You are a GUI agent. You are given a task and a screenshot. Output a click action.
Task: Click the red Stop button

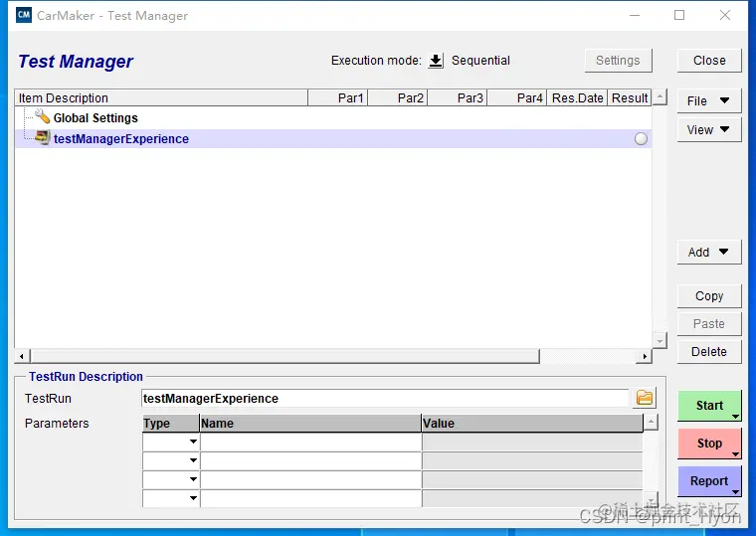click(x=708, y=444)
